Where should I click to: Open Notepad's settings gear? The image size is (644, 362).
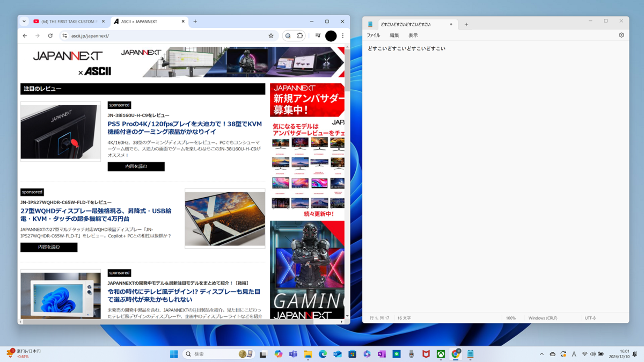(x=621, y=34)
